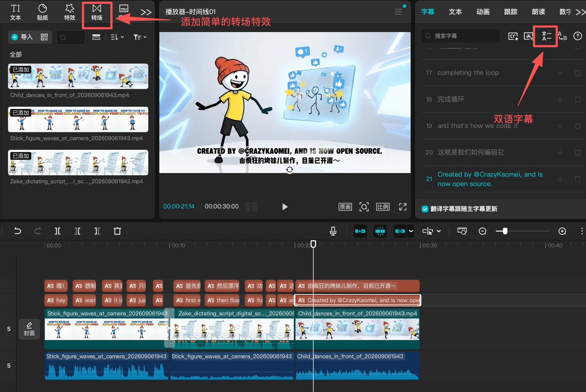This screenshot has height=392, width=586.
Task: Toggle the main track magnet switch
Action: pos(360,231)
